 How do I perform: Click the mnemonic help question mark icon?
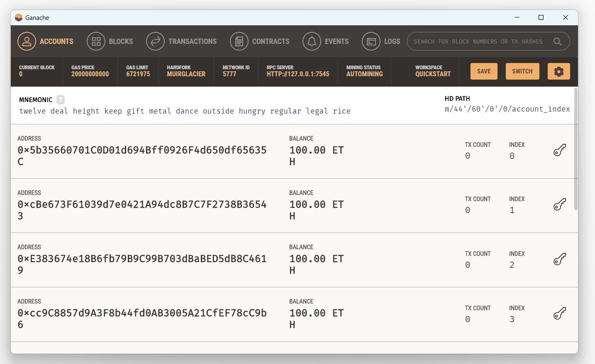pyautogui.click(x=61, y=99)
